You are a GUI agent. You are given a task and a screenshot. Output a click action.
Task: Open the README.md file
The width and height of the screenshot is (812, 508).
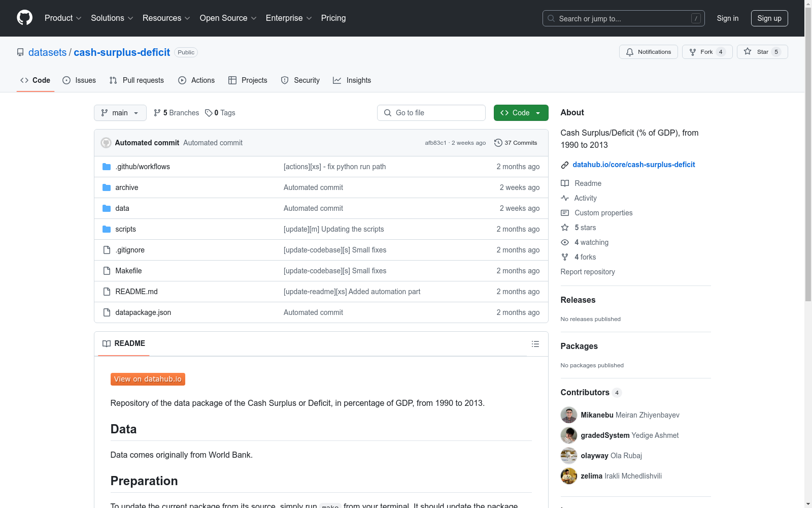pos(136,292)
